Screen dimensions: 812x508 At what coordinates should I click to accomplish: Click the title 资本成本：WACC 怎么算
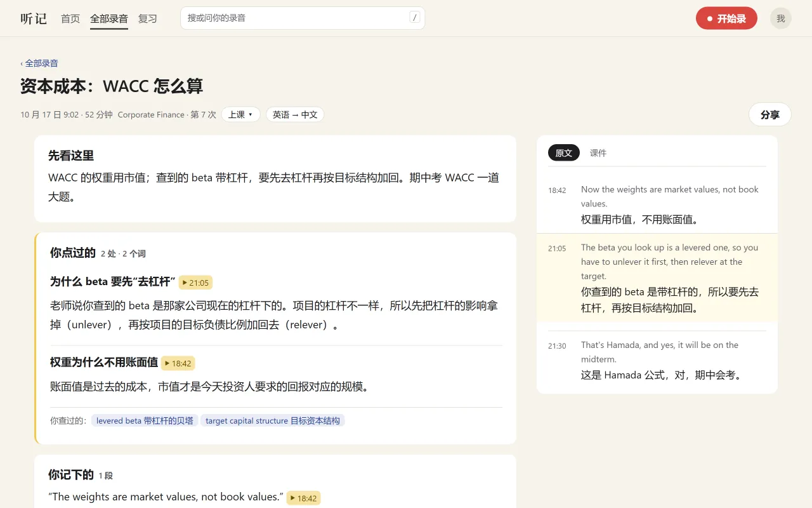(x=112, y=86)
